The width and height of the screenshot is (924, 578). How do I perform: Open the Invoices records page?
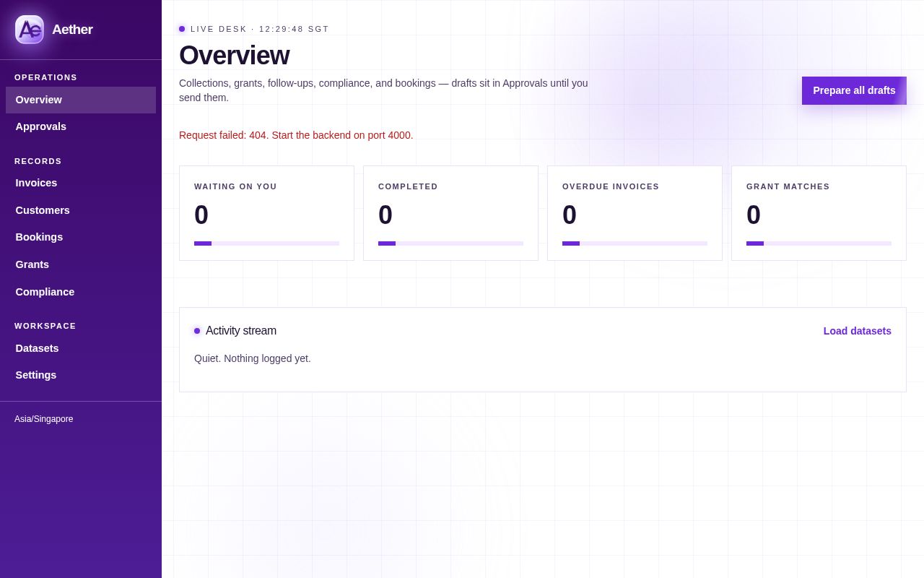[x=81, y=183]
